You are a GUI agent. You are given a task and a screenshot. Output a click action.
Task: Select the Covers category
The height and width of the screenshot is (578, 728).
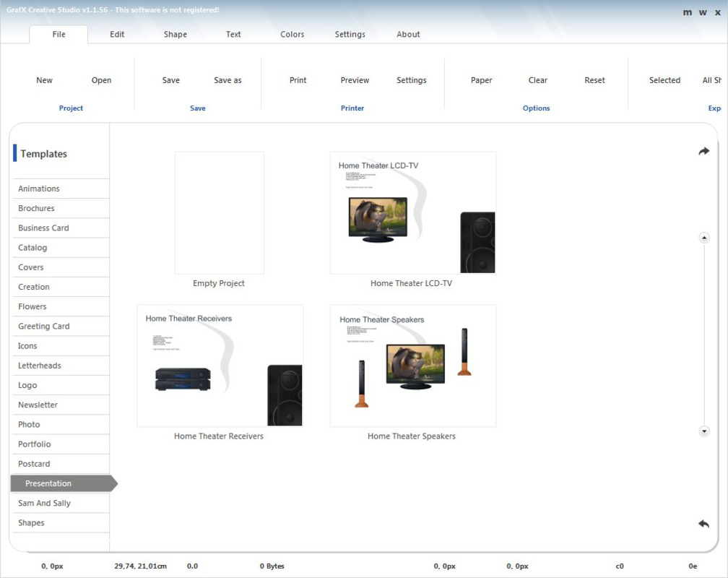[x=61, y=267]
